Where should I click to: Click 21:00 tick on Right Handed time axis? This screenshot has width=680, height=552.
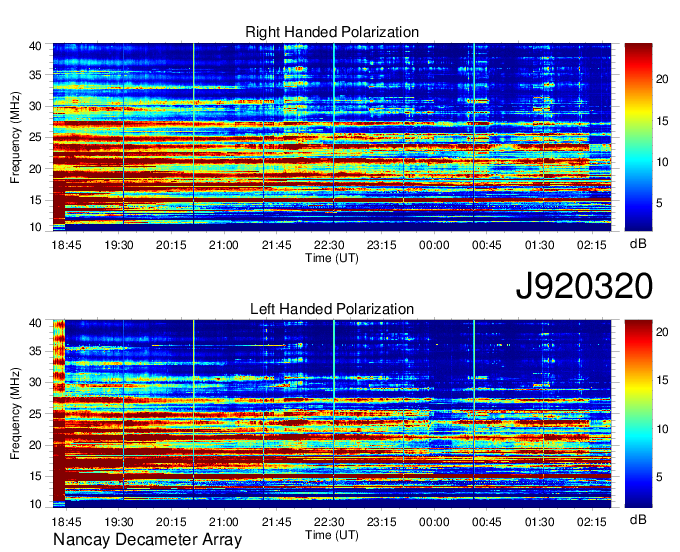(x=224, y=245)
